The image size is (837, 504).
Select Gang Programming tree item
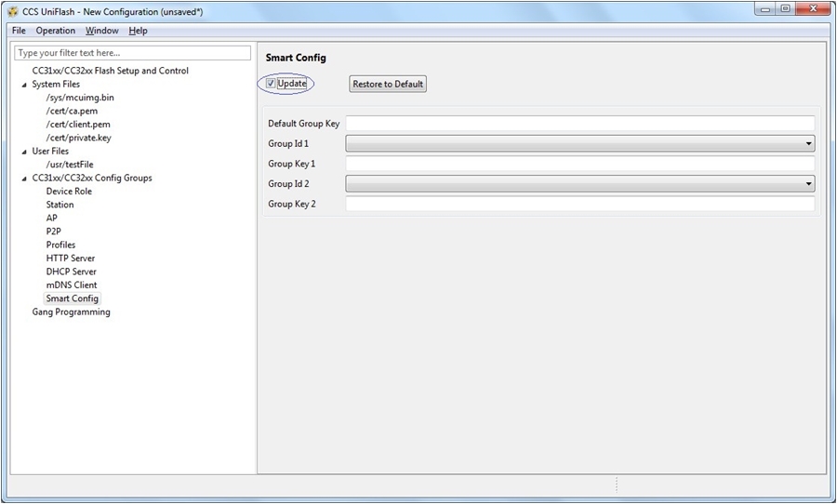tap(71, 312)
